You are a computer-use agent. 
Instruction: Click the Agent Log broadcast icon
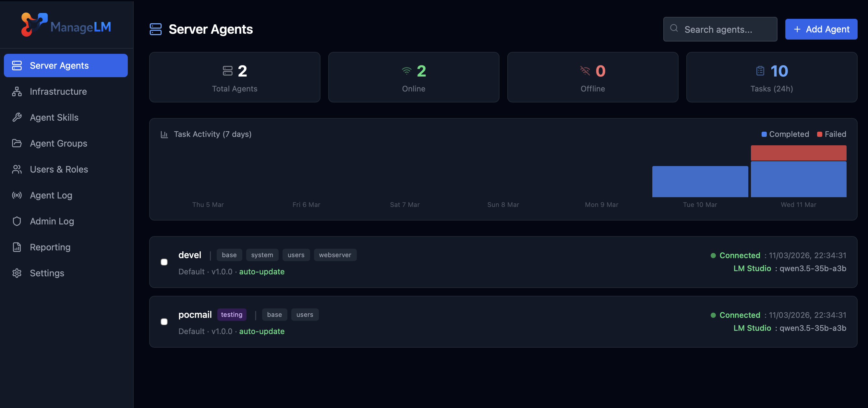[17, 195]
